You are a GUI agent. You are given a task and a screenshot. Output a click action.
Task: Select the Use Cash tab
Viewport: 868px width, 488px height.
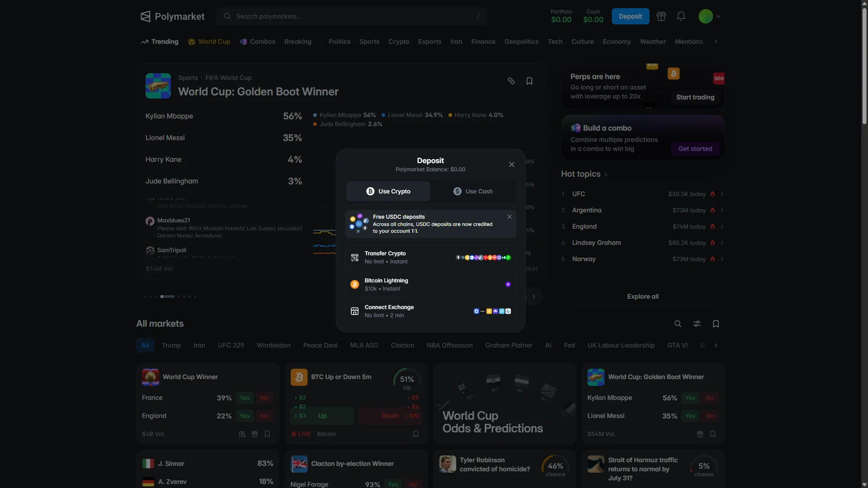tap(473, 192)
